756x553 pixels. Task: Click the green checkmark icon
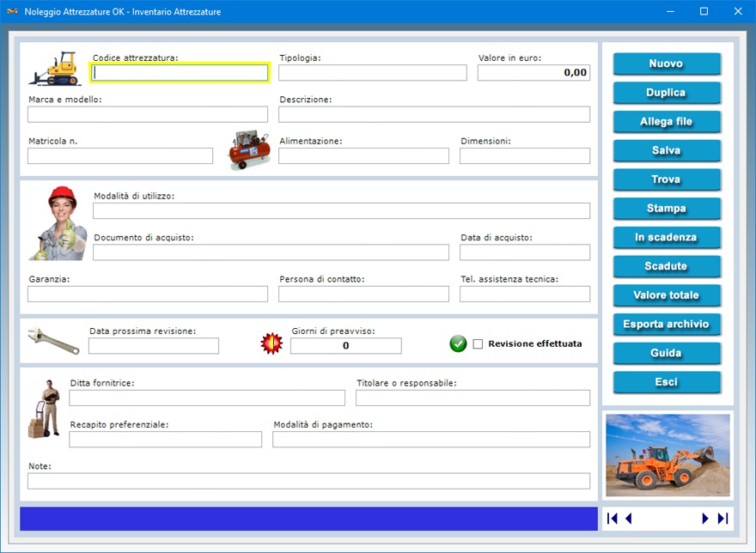(x=458, y=343)
